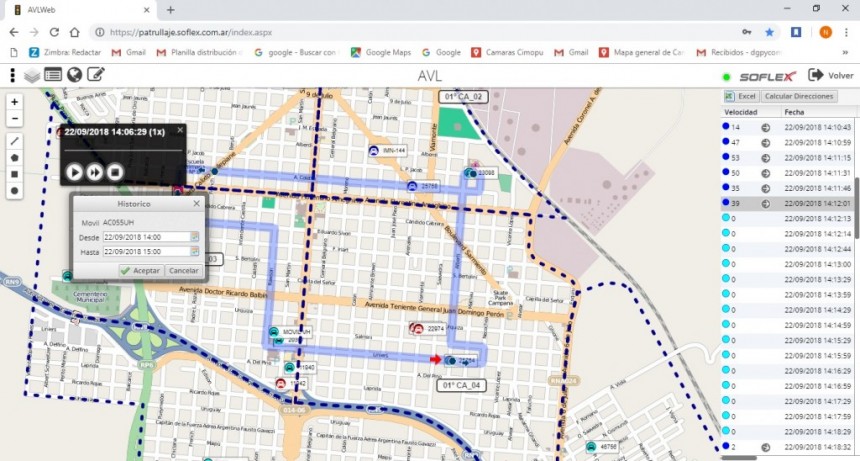Open the Hasta calendar picker
Screen dimensions: 860x461
point(194,251)
